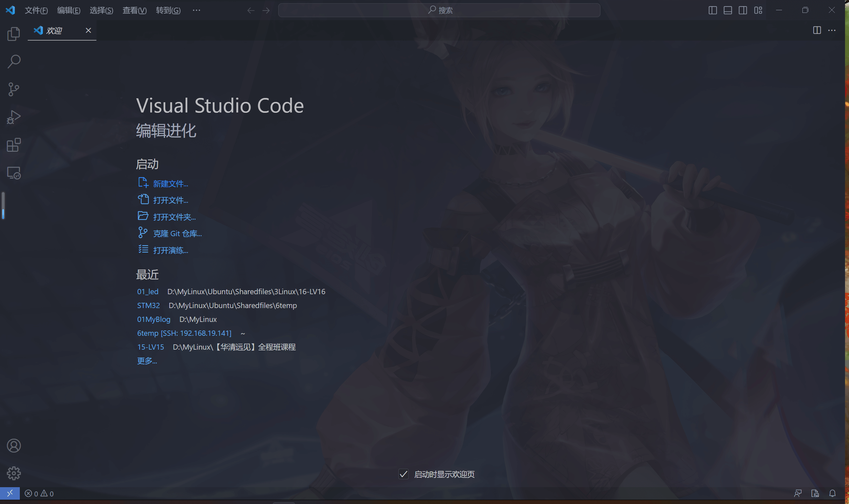This screenshot has height=504, width=849.
Task: Toggle the secondary side bar layout button
Action: click(x=743, y=10)
